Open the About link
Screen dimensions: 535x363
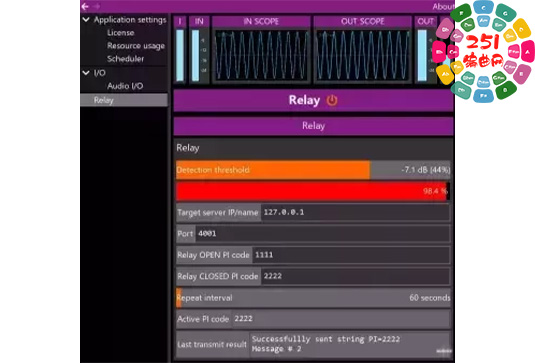[x=443, y=6]
